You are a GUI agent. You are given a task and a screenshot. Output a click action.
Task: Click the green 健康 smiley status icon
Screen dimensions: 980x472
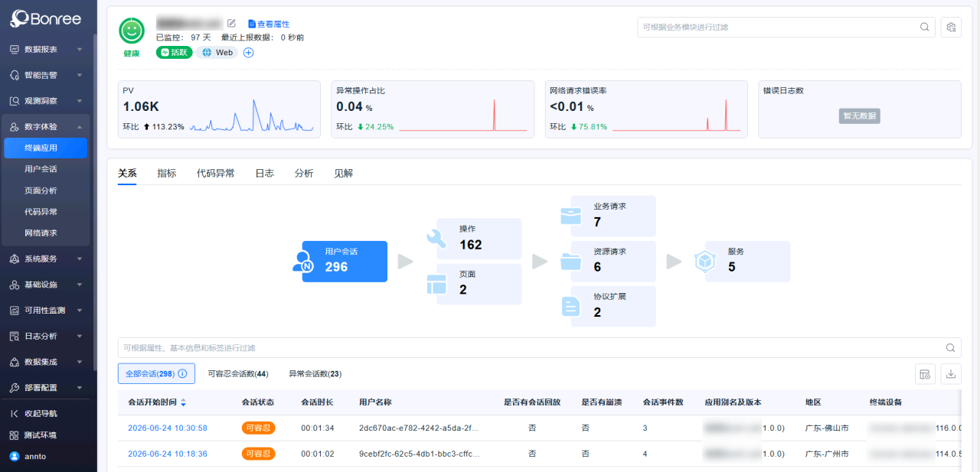click(132, 31)
